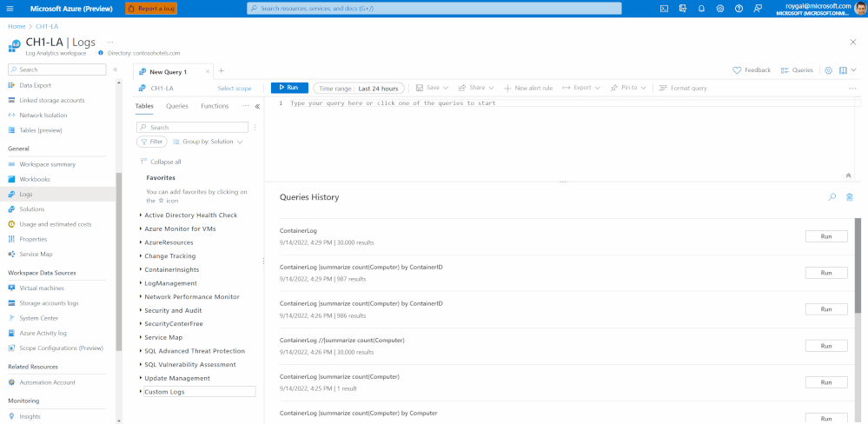Image resolution: width=868 pixels, height=424 pixels.
Task: Run the ContainerLog 30,000 results 4:29 PM query
Action: 826,236
